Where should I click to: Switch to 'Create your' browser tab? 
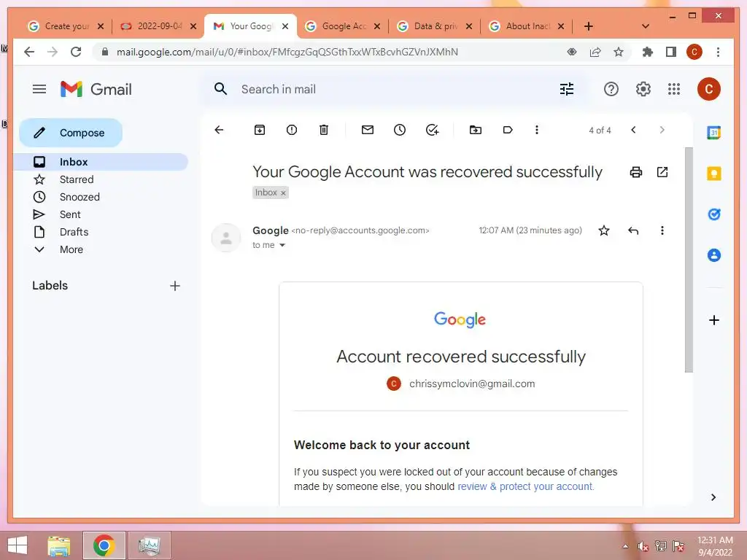66,26
